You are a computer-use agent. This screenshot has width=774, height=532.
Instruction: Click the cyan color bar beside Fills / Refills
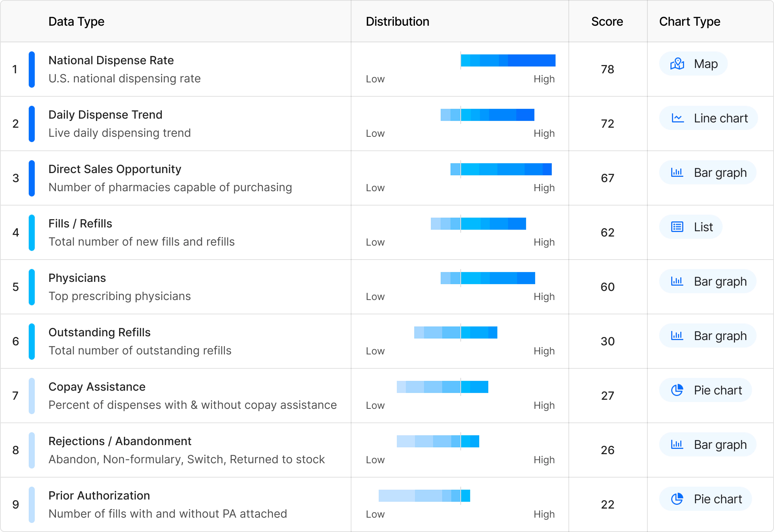(32, 233)
